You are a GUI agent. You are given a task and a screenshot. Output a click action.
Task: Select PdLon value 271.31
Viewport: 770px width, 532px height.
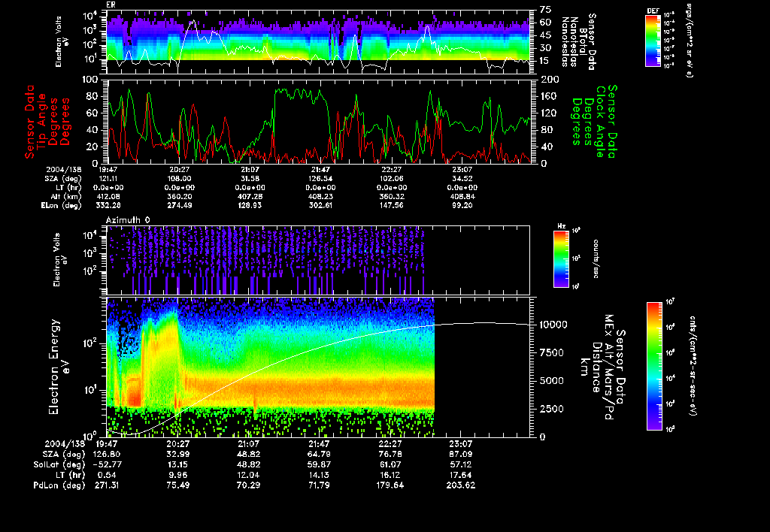pyautogui.click(x=107, y=485)
